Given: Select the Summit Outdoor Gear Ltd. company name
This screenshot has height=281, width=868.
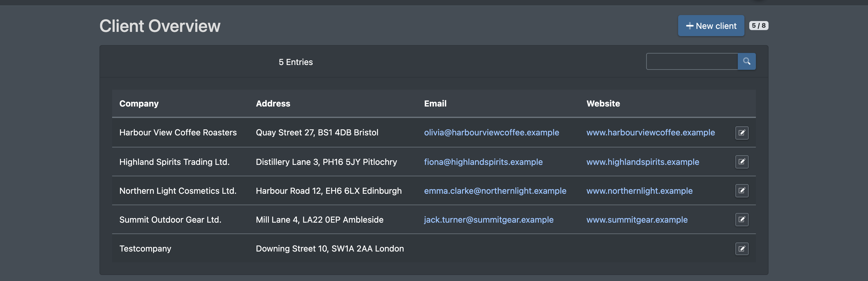Looking at the screenshot, I should click(170, 220).
